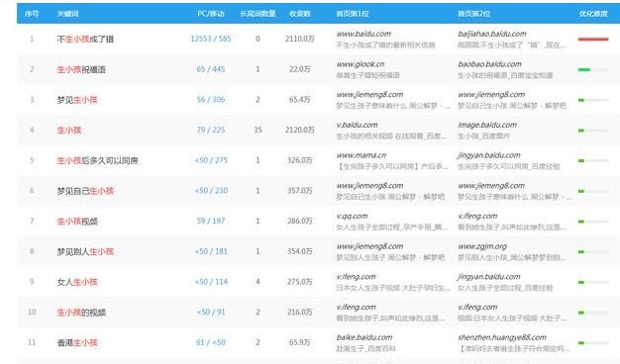The height and width of the screenshot is (364, 620).
Task: Click the 首页第2位 column header
Action: [473, 14]
